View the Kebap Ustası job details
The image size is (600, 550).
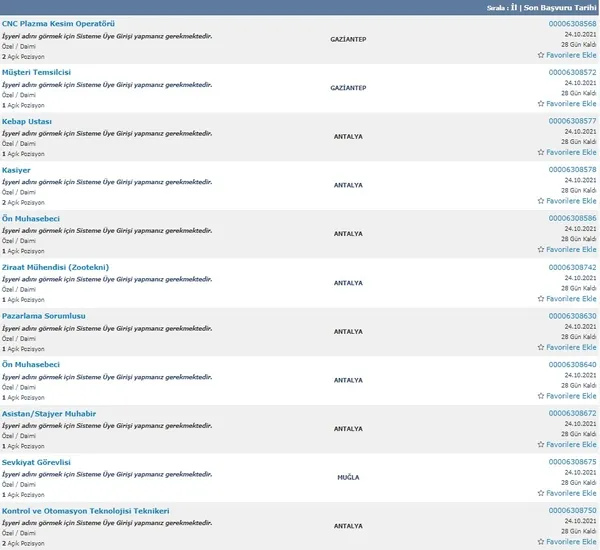[27, 121]
